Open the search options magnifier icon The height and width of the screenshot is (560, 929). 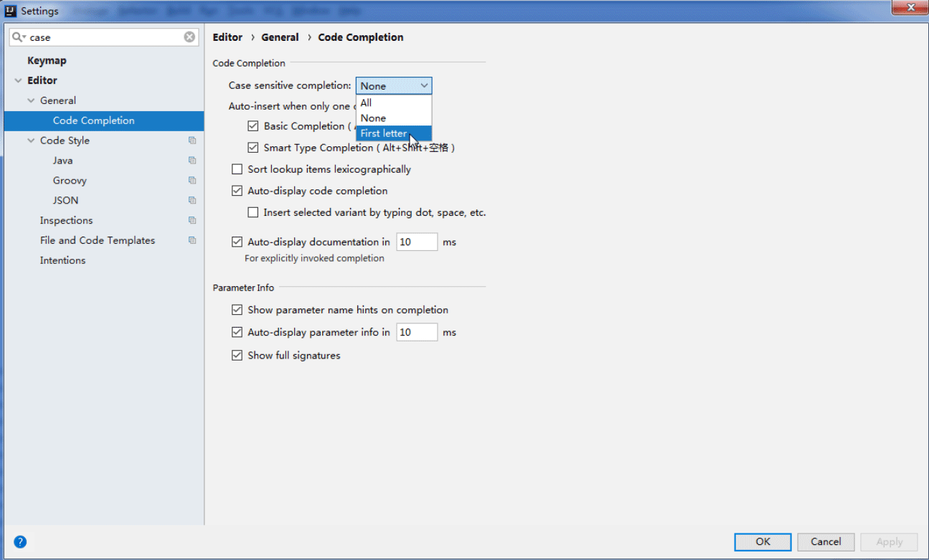(19, 37)
